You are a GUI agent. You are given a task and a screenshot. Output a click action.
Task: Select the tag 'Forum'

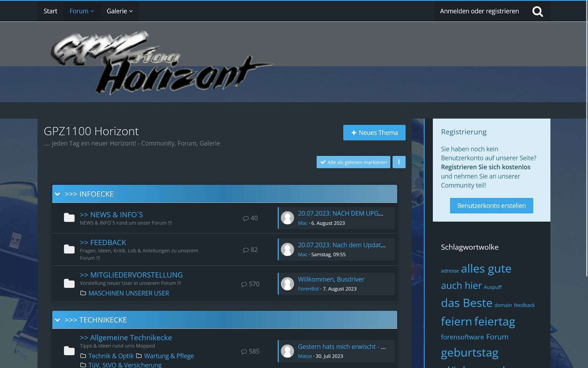pos(497,337)
